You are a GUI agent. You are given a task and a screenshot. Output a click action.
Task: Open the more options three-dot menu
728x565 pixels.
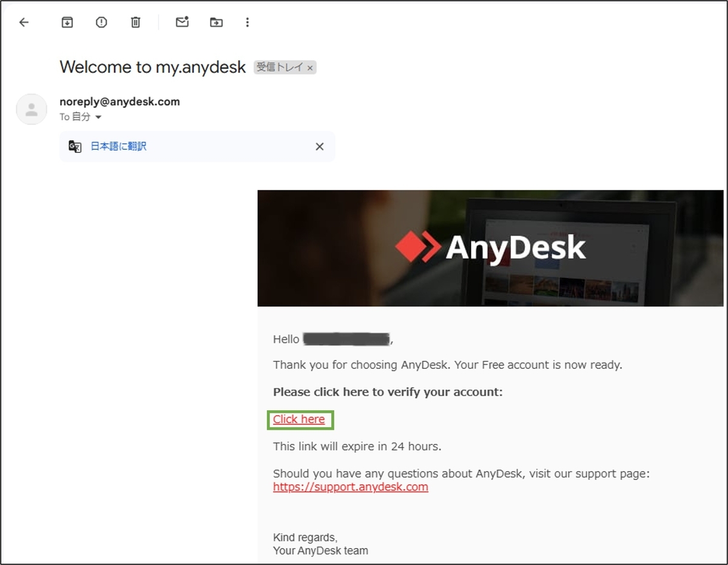coord(247,22)
